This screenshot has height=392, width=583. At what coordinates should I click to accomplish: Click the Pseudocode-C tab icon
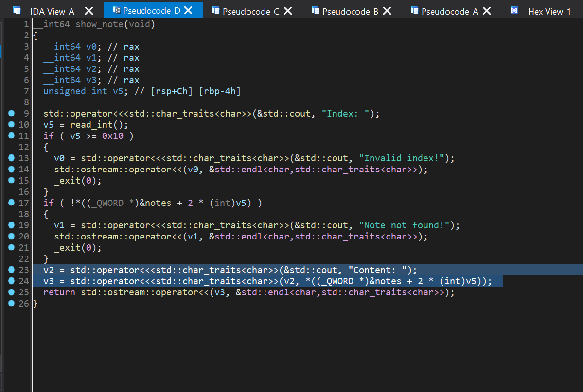tap(215, 10)
